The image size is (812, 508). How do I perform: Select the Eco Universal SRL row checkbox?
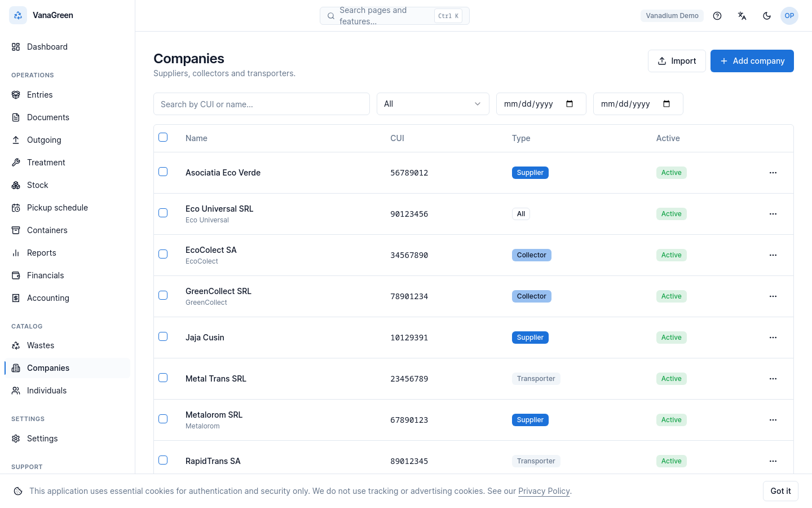click(x=163, y=213)
